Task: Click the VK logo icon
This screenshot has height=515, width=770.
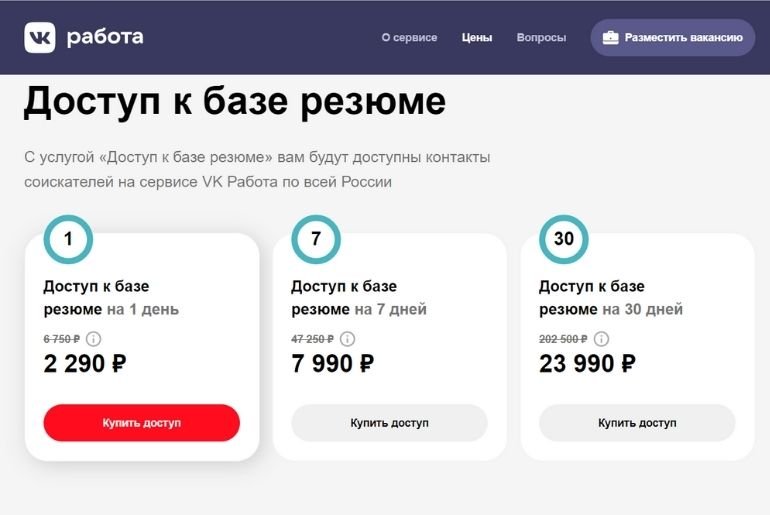Action: [40, 38]
